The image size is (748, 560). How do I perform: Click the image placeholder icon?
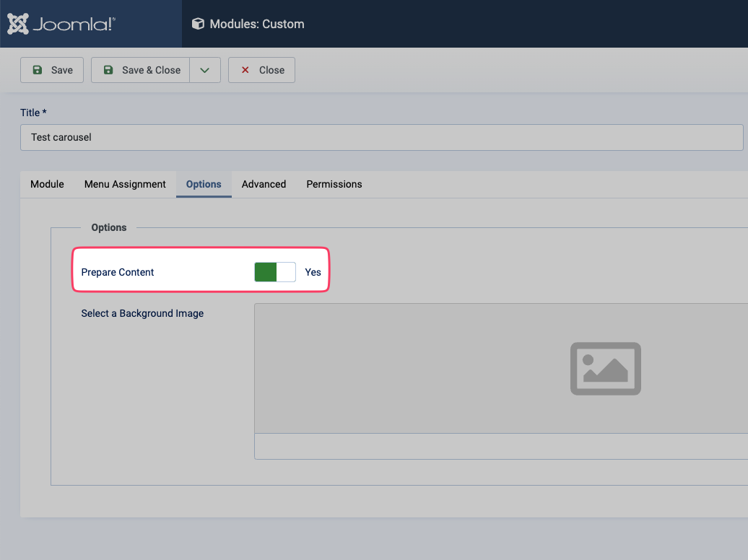point(605,368)
